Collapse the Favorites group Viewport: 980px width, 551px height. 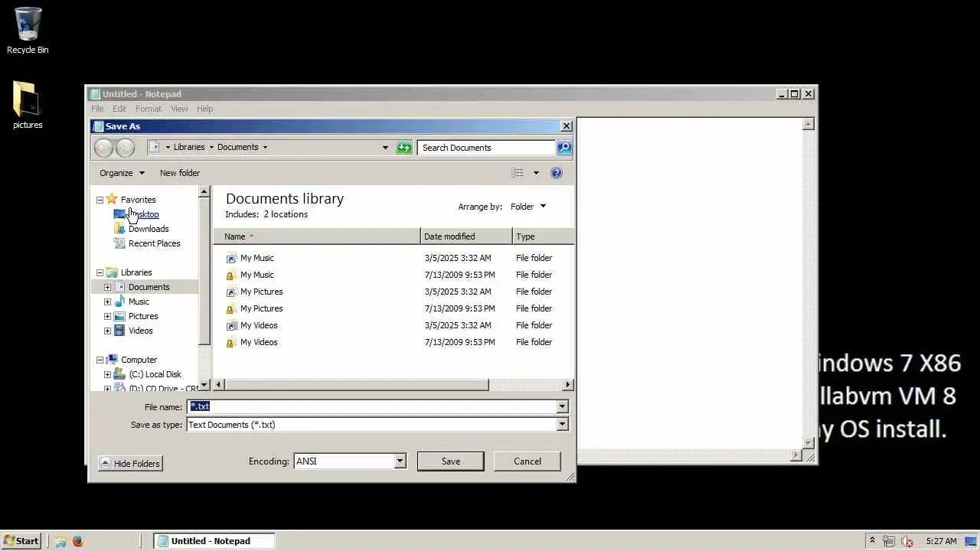100,200
